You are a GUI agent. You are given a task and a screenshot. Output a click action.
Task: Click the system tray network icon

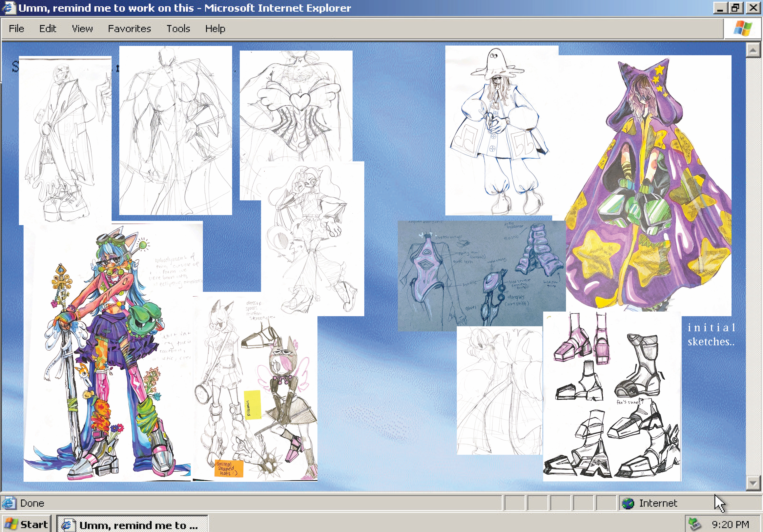click(695, 524)
